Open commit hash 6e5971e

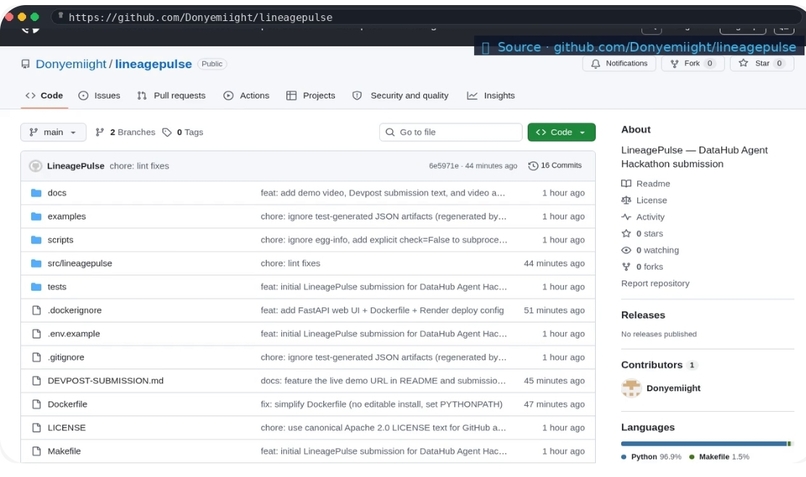(x=444, y=166)
